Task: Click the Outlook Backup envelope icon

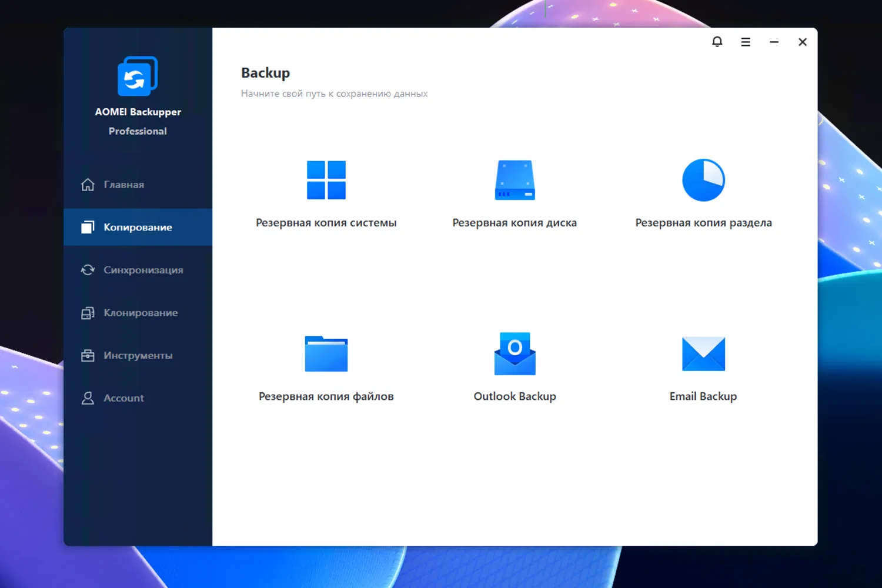Action: tap(514, 353)
